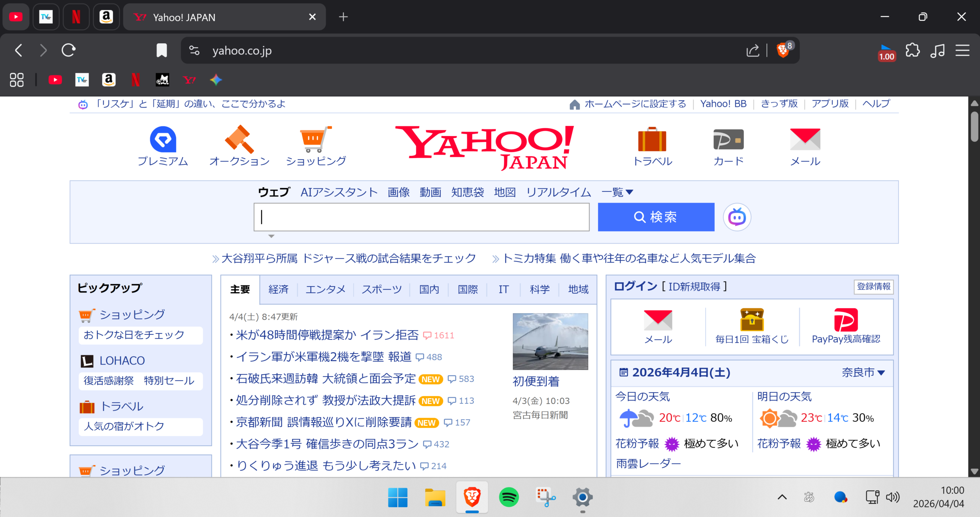
Task: Open the 米が48時間停戦提案か headline
Action: tap(327, 335)
